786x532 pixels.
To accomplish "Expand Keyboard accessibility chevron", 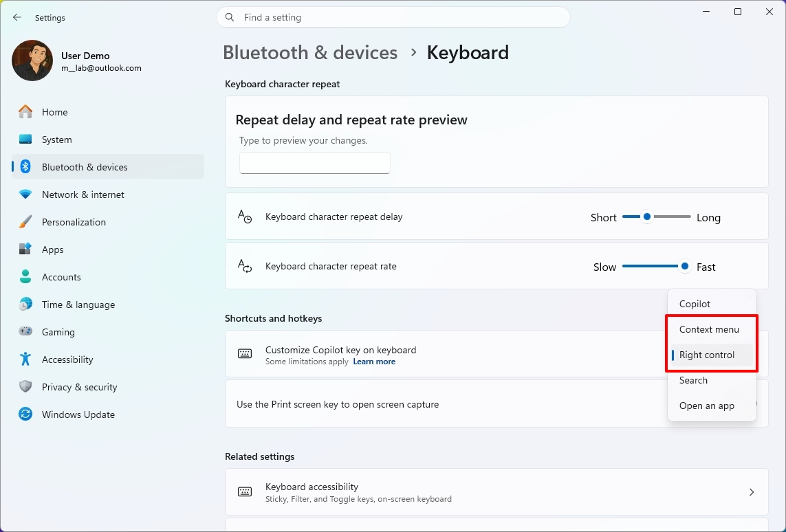I will [x=752, y=492].
